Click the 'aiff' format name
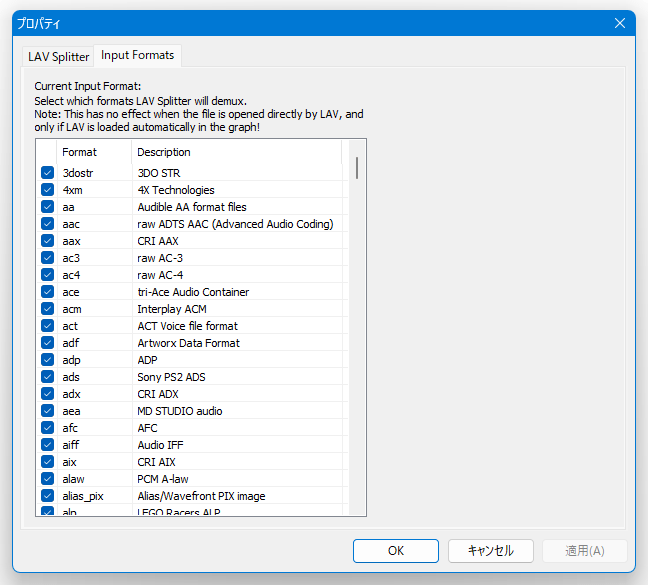Viewport: 648px width, 585px height. (71, 445)
